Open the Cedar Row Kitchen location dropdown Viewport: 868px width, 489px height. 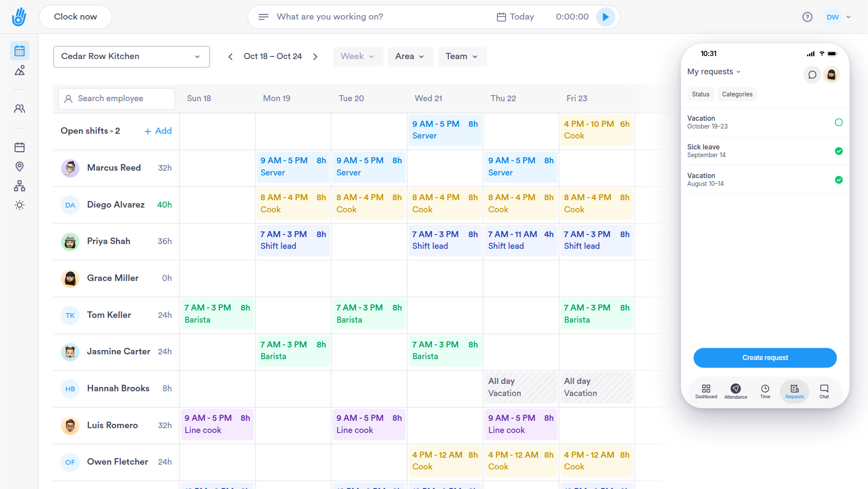[x=132, y=56]
